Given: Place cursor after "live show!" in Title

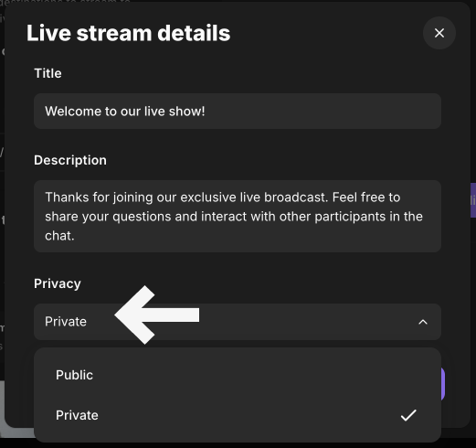Looking at the screenshot, I should (206, 112).
